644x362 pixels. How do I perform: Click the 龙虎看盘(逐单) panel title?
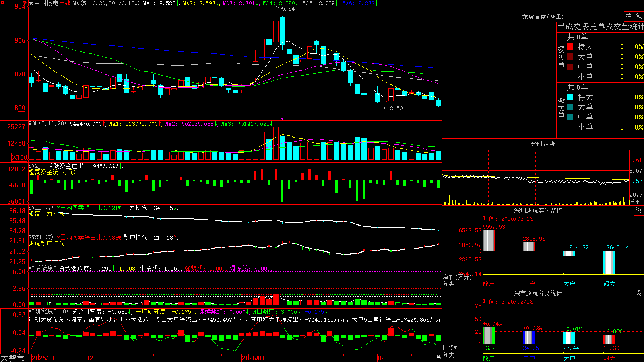543,16
